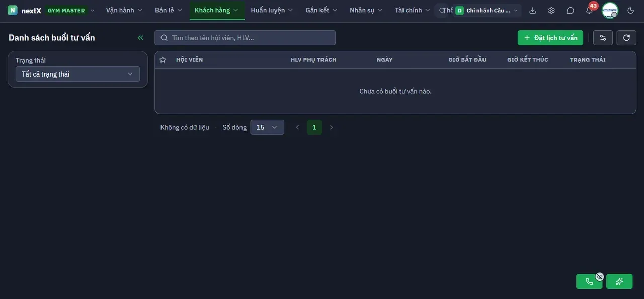
Task: Open the green phone call button
Action: click(589, 281)
